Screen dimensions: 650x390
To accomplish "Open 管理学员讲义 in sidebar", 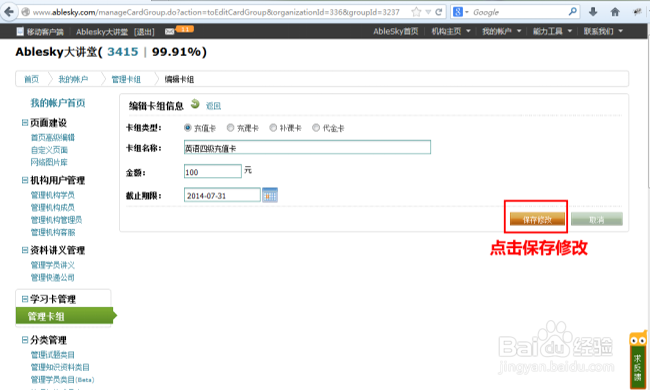I will coord(53,265).
